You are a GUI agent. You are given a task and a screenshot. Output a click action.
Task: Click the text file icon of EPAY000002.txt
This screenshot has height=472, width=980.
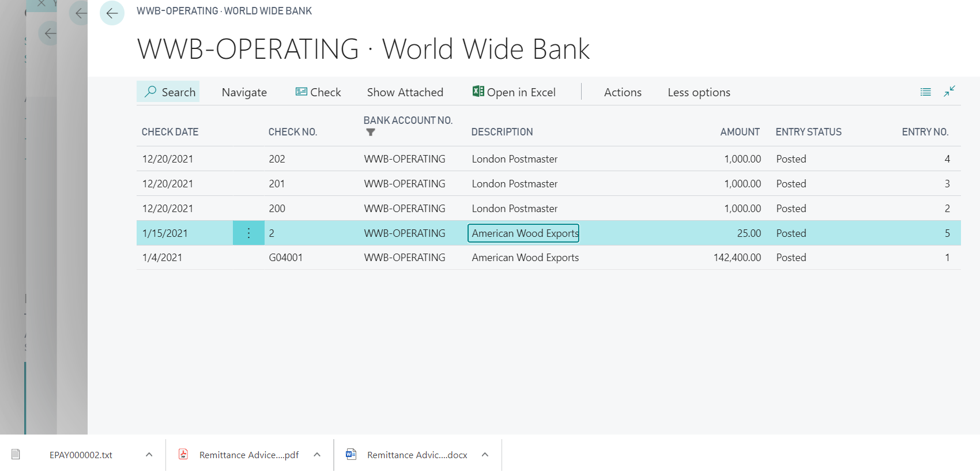pos(16,454)
